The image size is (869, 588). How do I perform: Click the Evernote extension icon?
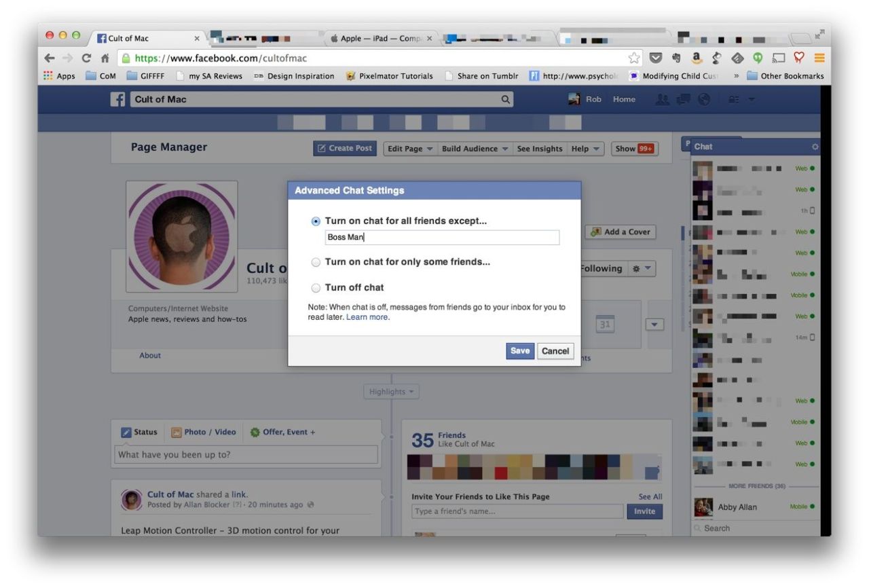click(676, 58)
